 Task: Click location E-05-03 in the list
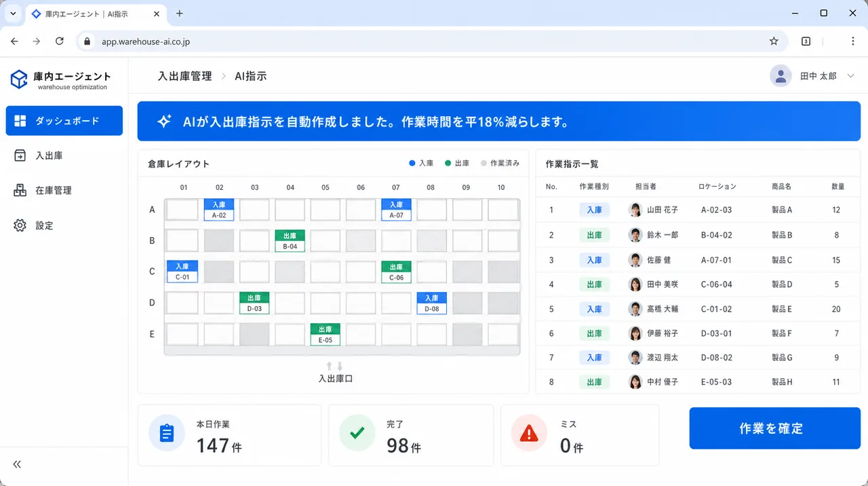click(717, 382)
